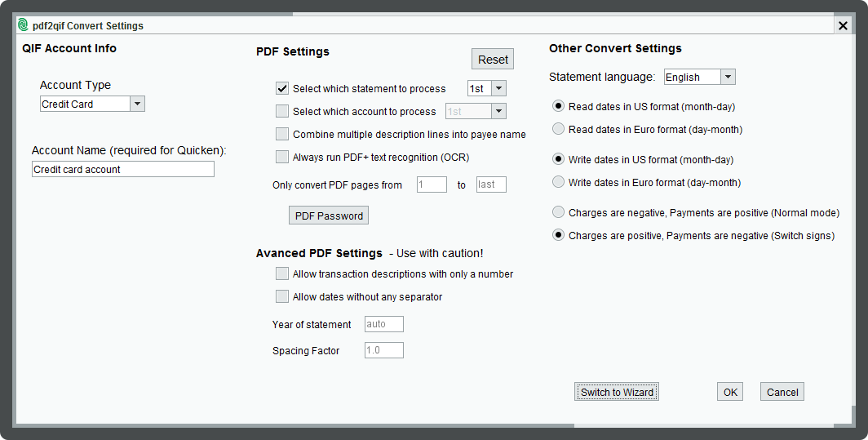The image size is (868, 440).
Task: Click the Reset button
Action: click(493, 60)
